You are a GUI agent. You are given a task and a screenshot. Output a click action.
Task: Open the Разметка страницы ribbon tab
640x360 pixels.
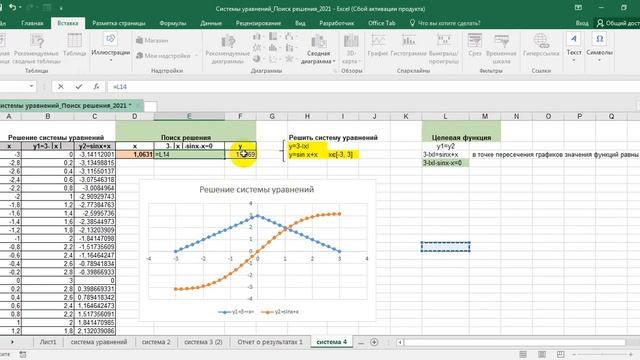[x=119, y=23]
